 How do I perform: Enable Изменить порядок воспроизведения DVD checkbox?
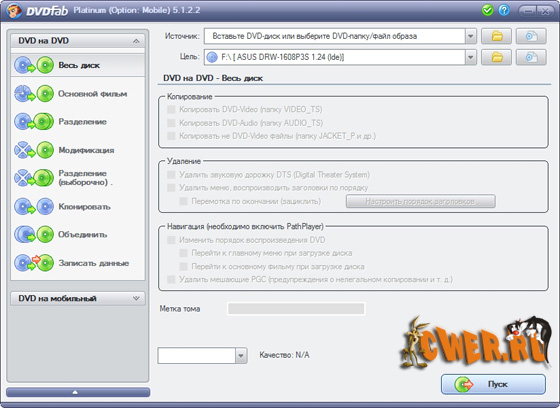[171, 240]
